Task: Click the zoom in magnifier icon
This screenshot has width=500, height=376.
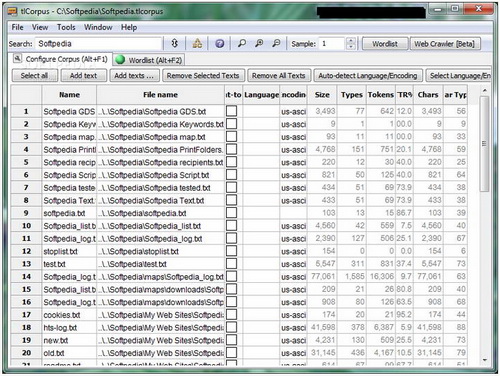Action: [259, 43]
